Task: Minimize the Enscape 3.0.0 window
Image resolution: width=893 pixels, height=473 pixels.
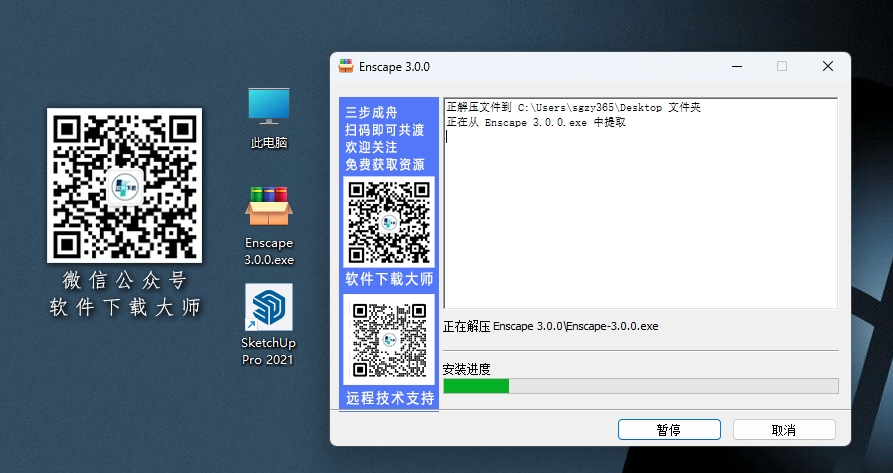Action: coord(737,67)
